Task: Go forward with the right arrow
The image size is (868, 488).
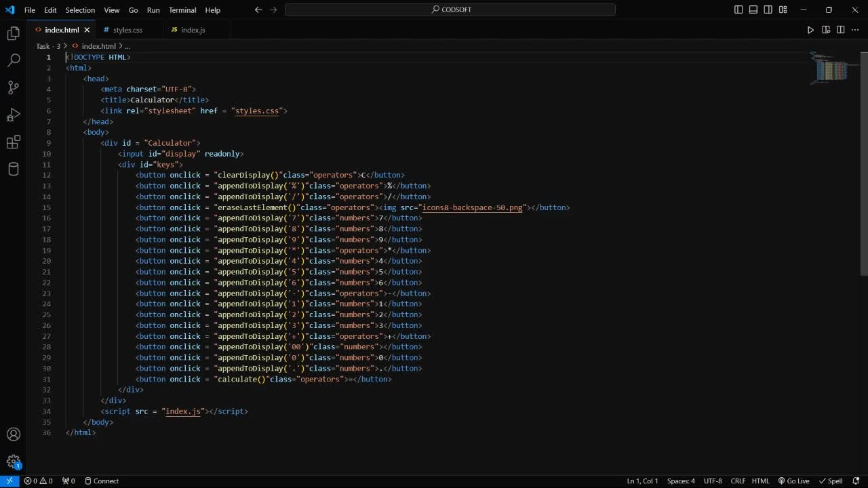Action: point(273,10)
